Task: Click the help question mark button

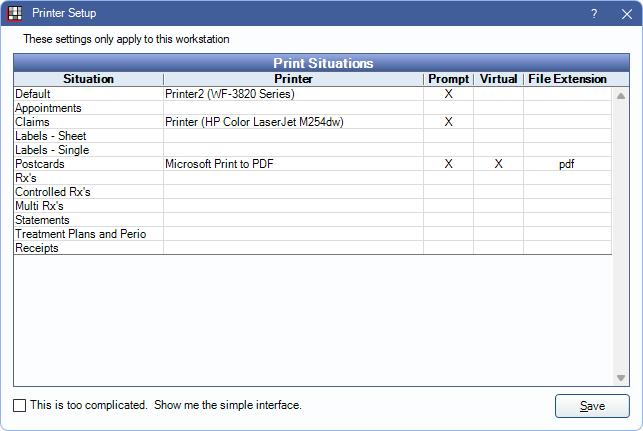Action: 594,14
